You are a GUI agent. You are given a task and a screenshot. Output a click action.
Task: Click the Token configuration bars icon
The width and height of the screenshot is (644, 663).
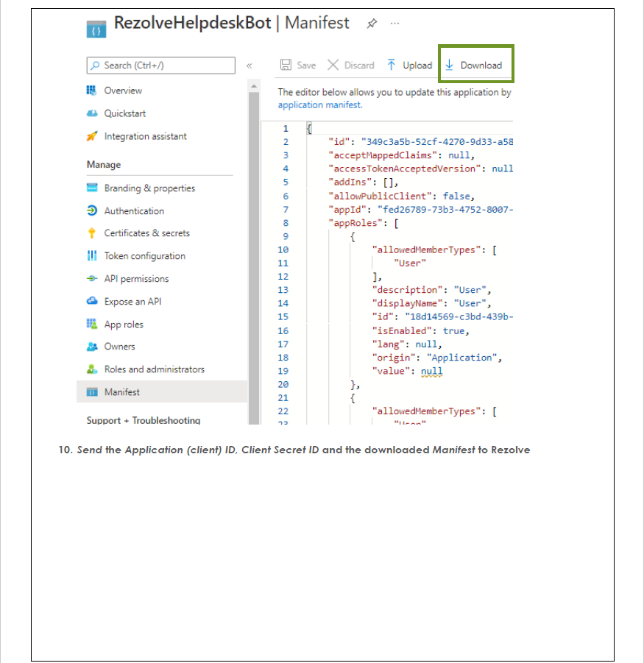(x=92, y=255)
